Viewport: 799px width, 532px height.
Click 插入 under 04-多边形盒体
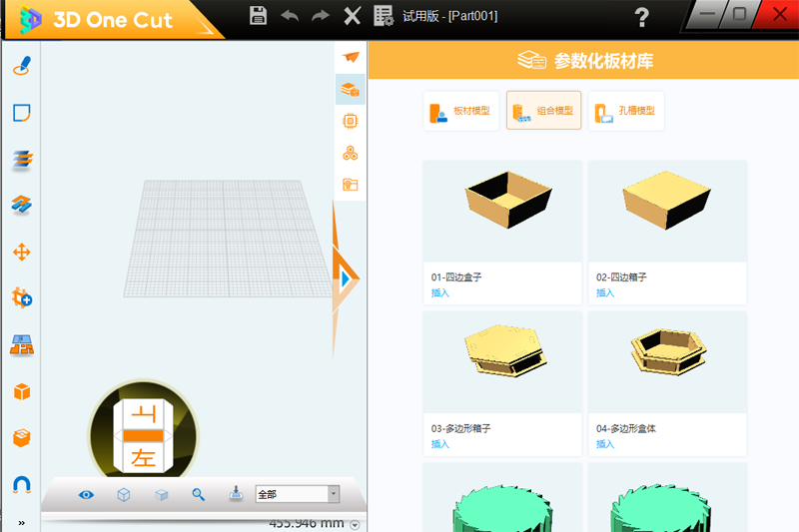(605, 444)
